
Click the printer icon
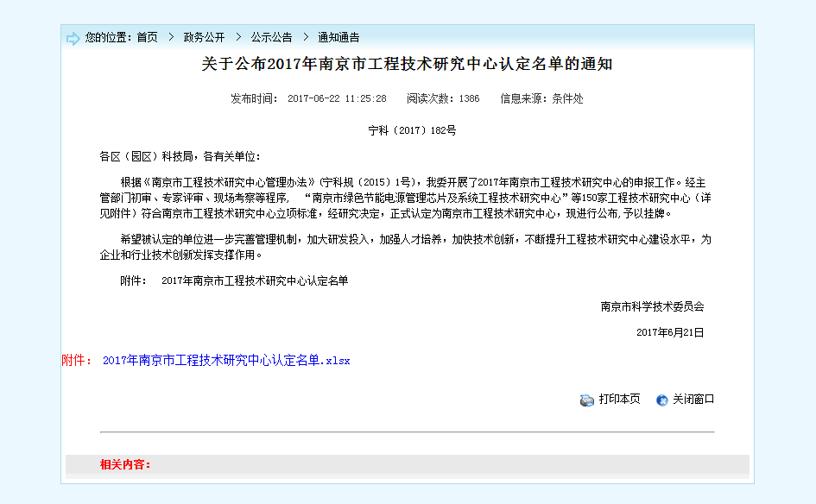tap(587, 400)
